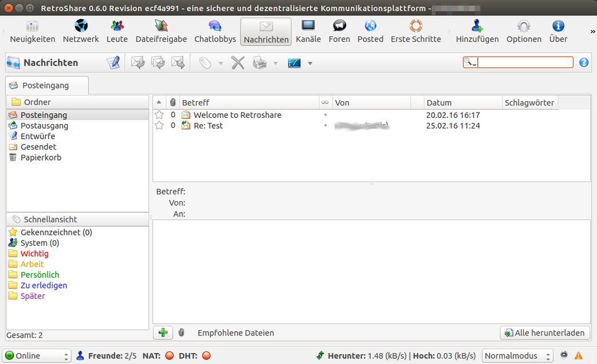597x364 pixels.
Task: Open the tag dropdown arrow
Action: coord(221,63)
